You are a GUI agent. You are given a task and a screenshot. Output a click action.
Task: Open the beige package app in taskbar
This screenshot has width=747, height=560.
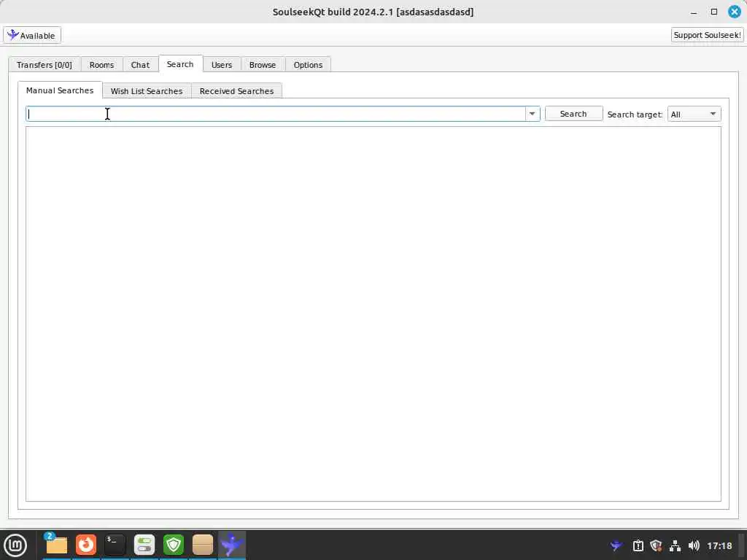[203, 545]
